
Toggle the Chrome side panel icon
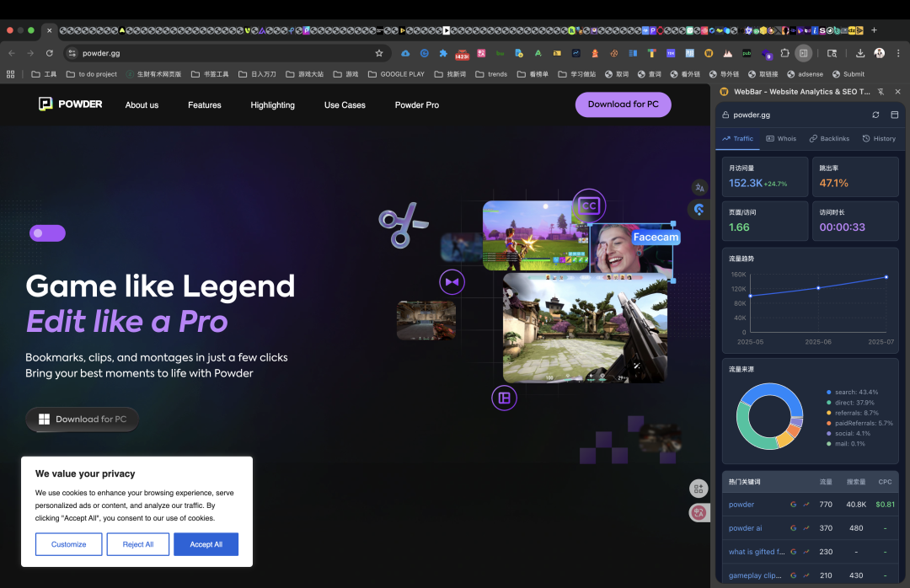pyautogui.click(x=803, y=53)
